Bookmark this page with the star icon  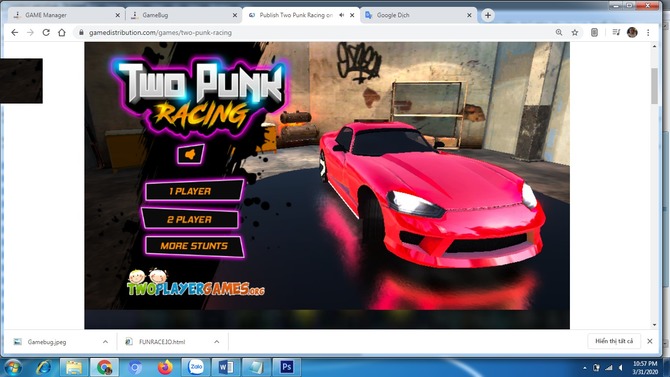pyautogui.click(x=575, y=32)
